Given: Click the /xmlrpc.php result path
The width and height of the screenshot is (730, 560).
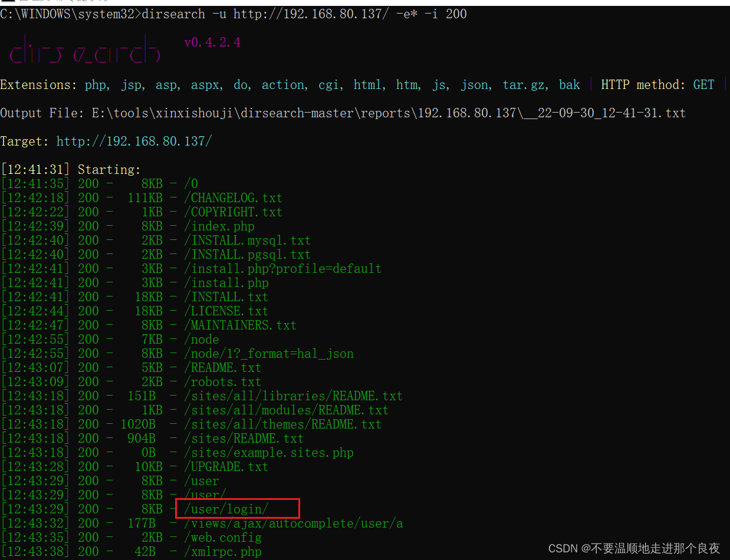Looking at the screenshot, I should click(x=223, y=552).
